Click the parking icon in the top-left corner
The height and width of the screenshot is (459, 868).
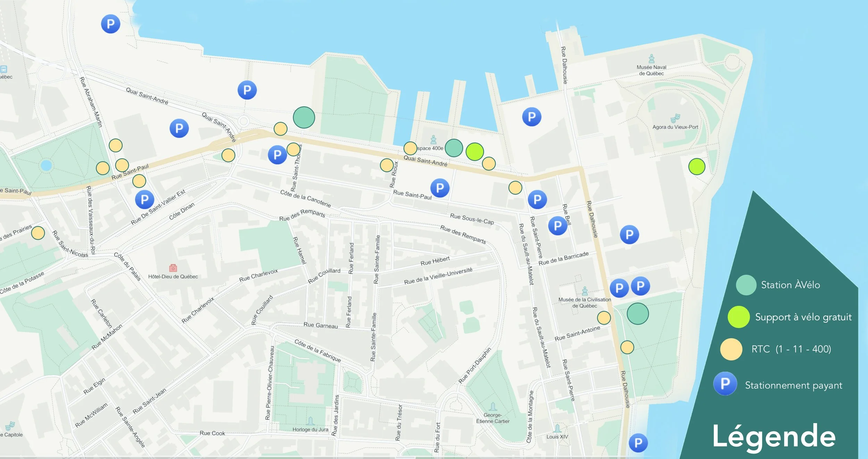pos(110,24)
